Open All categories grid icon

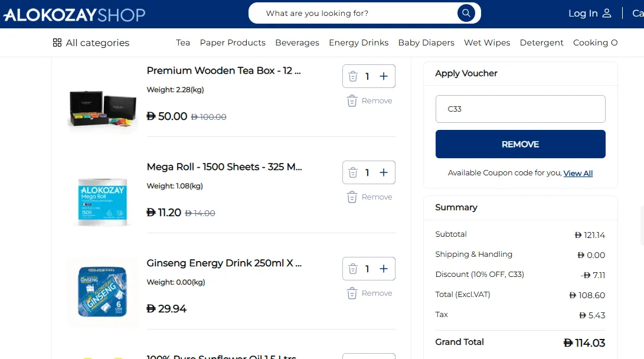(57, 43)
